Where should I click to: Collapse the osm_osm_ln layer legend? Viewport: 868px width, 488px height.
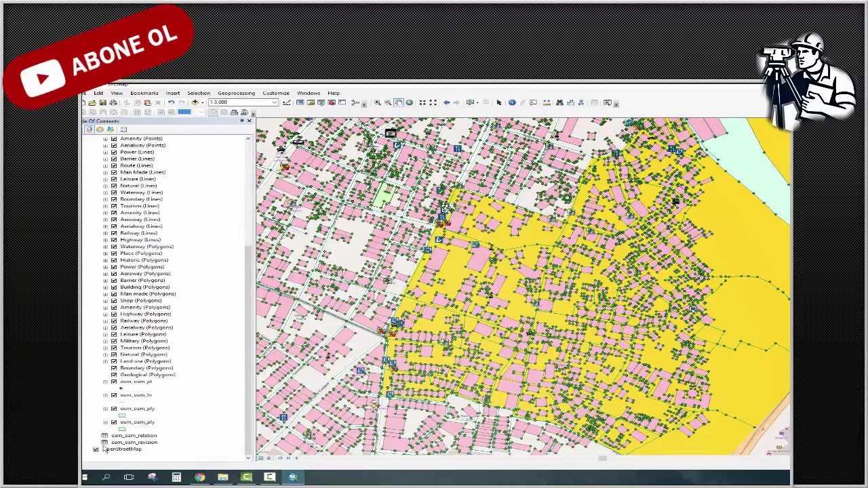[105, 395]
